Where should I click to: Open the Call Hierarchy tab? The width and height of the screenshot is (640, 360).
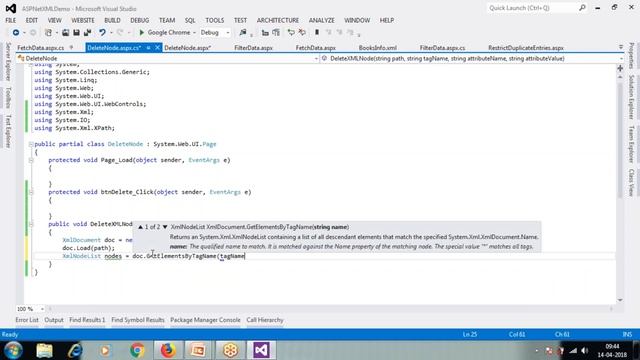265,320
